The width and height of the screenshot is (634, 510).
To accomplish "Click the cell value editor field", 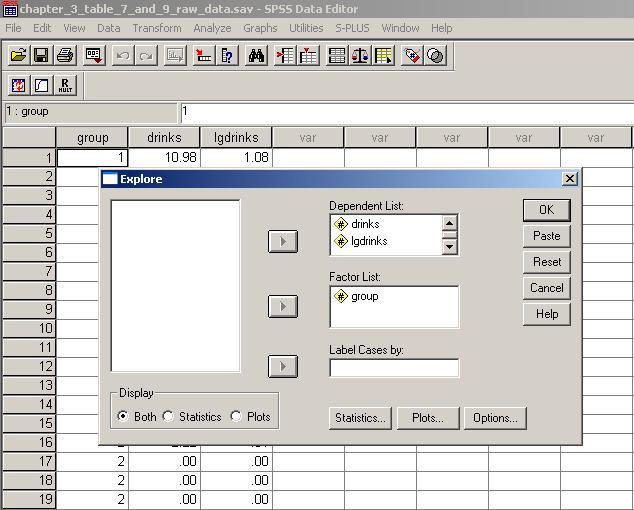I will 407,112.
